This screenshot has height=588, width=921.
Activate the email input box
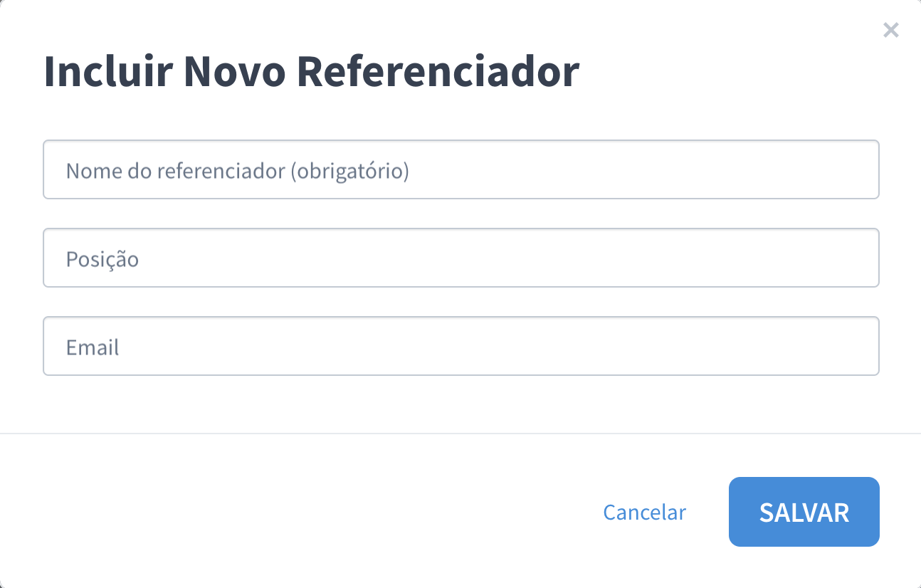click(x=461, y=346)
